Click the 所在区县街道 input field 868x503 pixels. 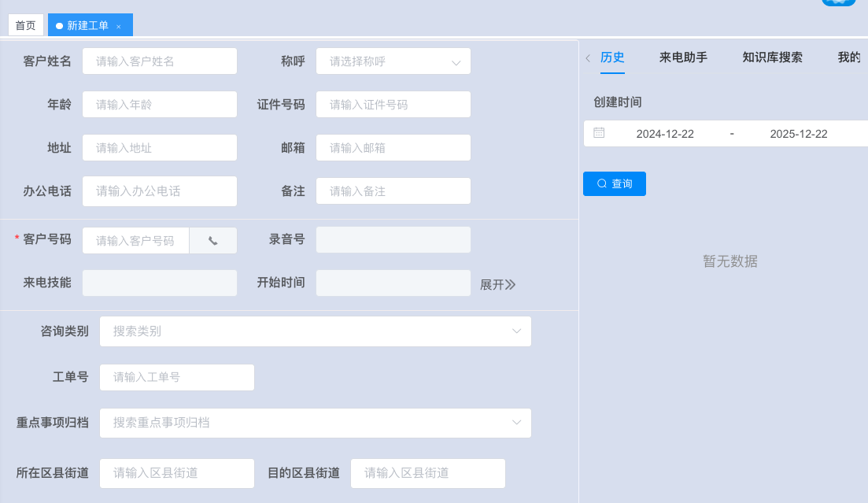176,473
